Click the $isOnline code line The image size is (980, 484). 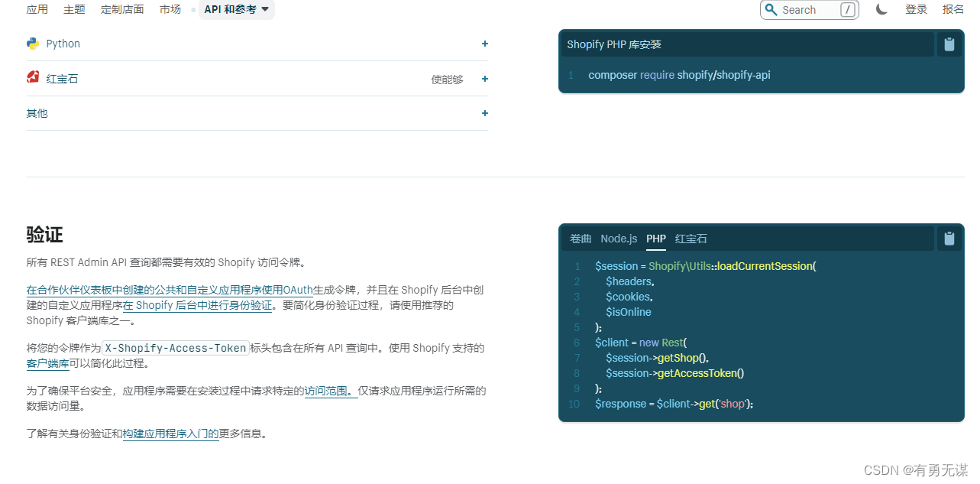pyautogui.click(x=629, y=312)
